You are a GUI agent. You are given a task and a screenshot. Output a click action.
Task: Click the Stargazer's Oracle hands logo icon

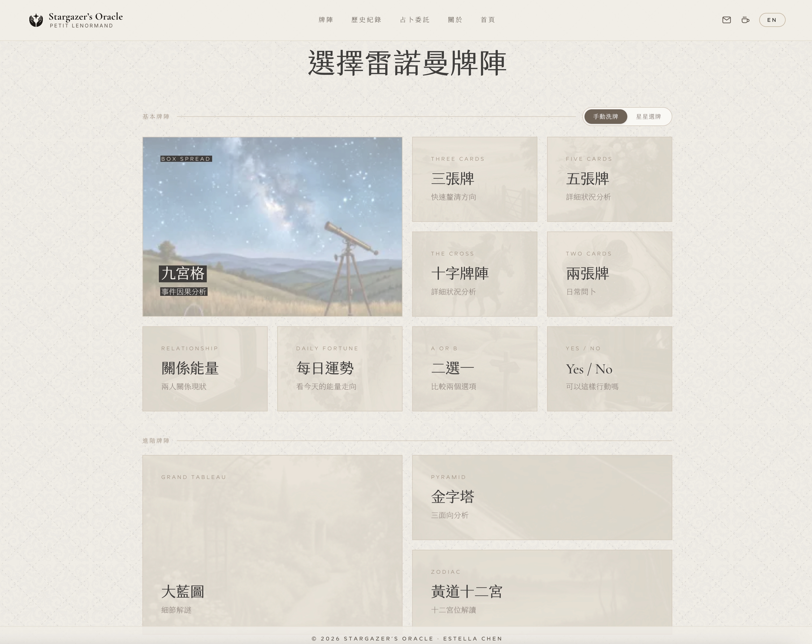[x=36, y=20]
